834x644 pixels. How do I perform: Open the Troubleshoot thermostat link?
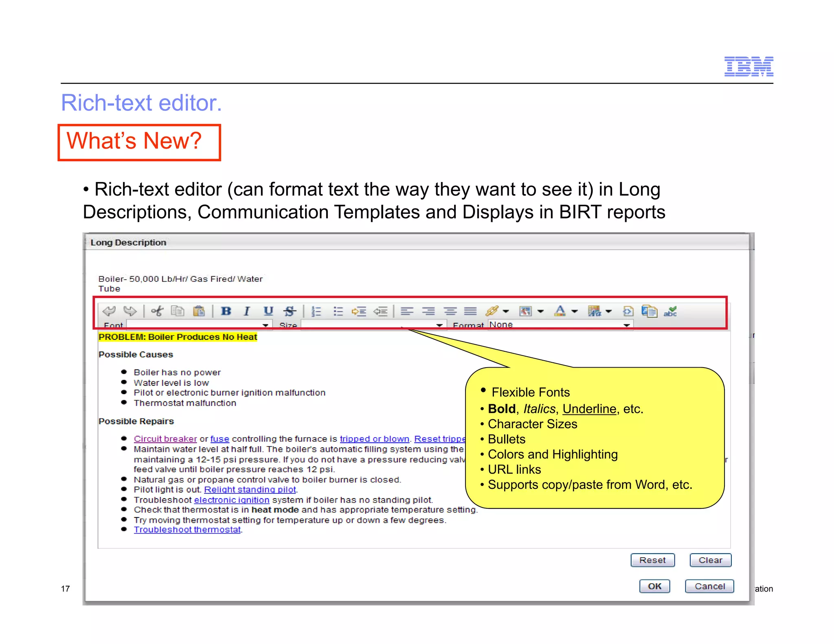[187, 530]
